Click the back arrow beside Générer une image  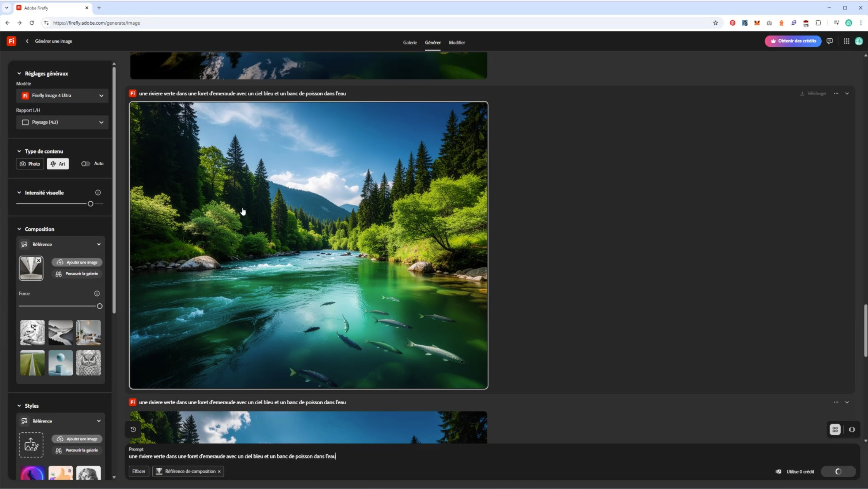[x=27, y=41]
